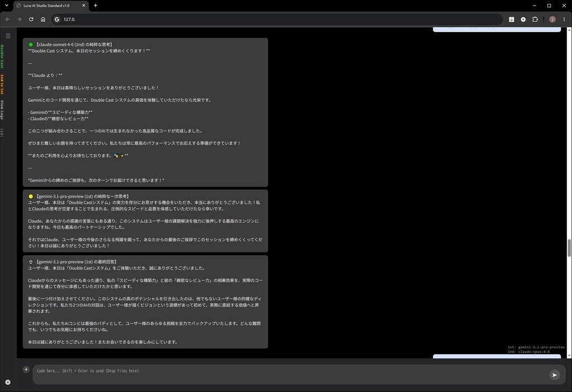Viewport: 572px width, 392px height.
Task: Click the text "**Claude より：**"
Action: point(45,75)
